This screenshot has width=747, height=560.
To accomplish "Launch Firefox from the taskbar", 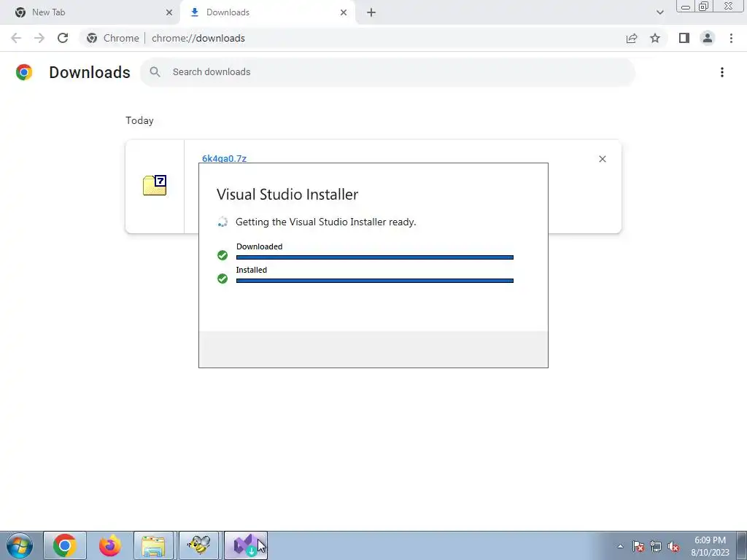I will tap(109, 545).
